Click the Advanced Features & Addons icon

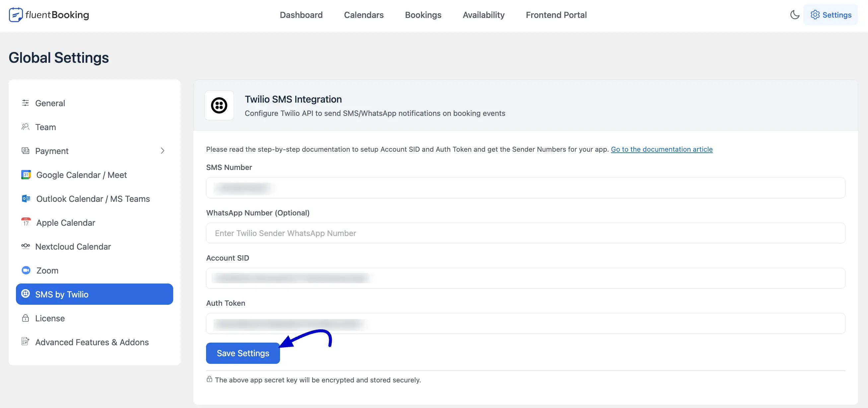(x=25, y=342)
